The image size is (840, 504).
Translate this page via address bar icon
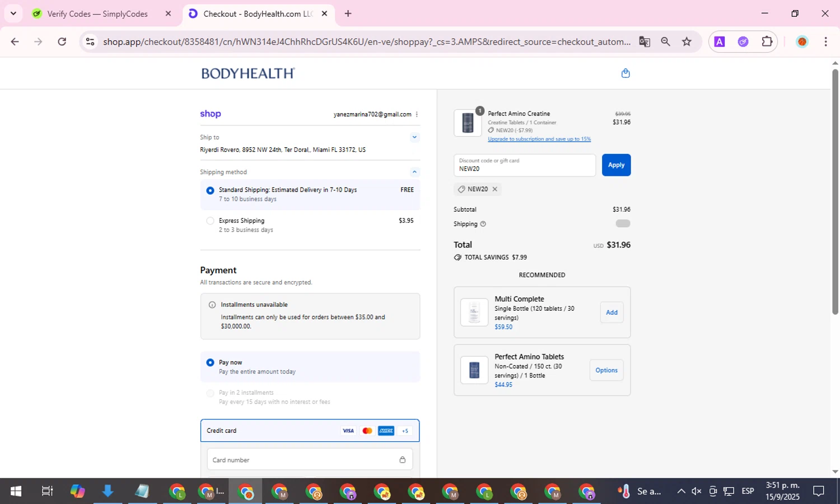[645, 41]
